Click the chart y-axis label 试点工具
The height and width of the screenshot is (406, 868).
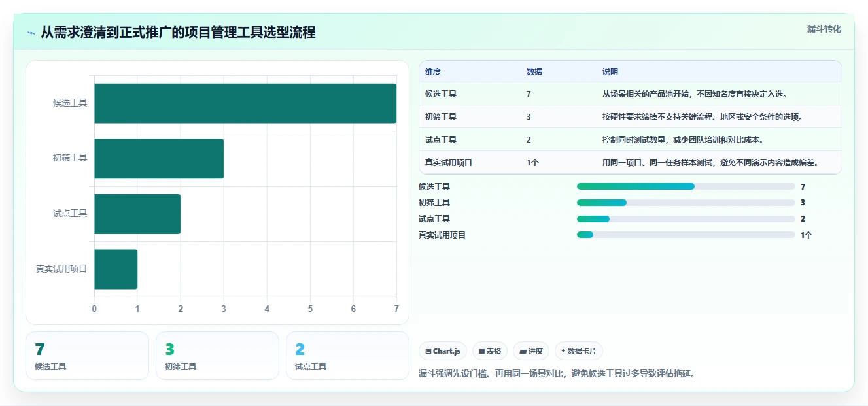pos(70,214)
